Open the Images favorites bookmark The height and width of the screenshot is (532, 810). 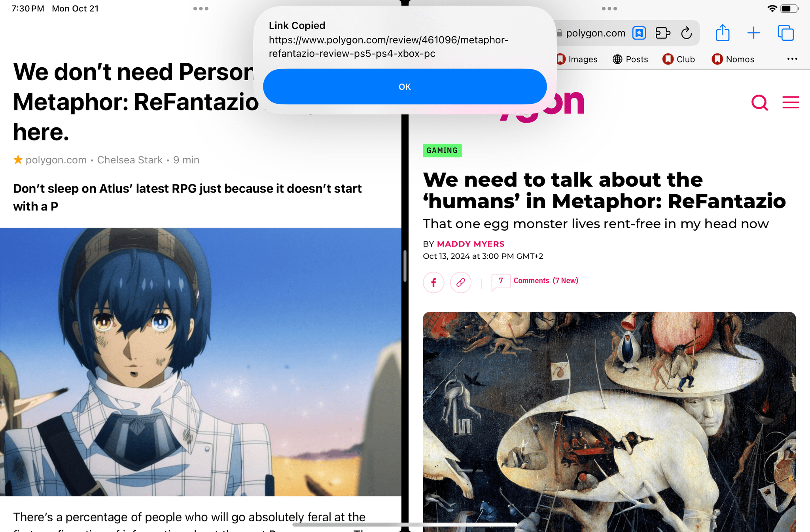point(577,59)
